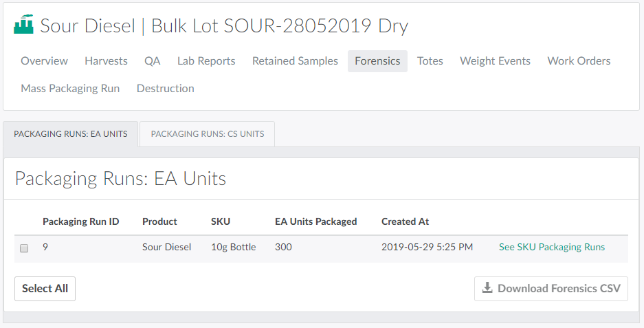Go to the Harvests section
This screenshot has width=644, height=328.
[x=106, y=61]
